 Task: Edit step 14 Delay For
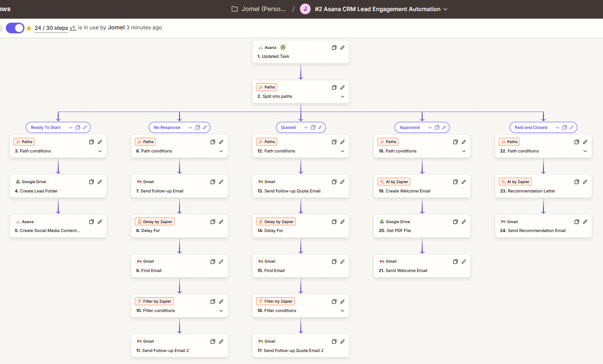coord(343,222)
